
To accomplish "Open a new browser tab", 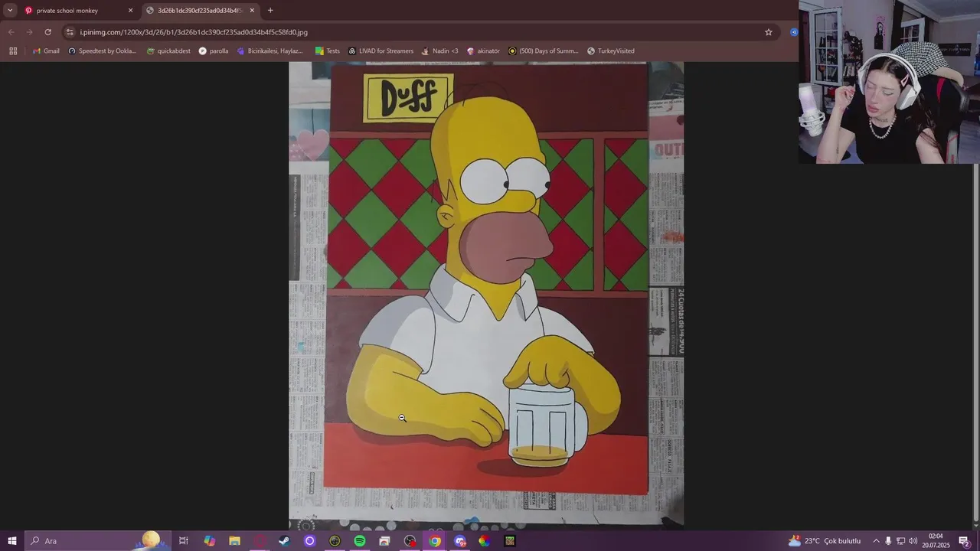I will tap(270, 11).
